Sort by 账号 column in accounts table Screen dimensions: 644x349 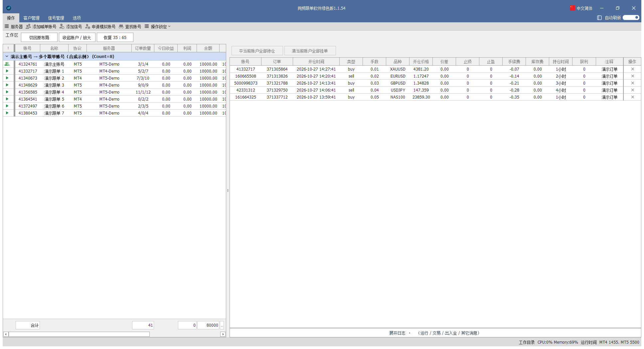27,48
